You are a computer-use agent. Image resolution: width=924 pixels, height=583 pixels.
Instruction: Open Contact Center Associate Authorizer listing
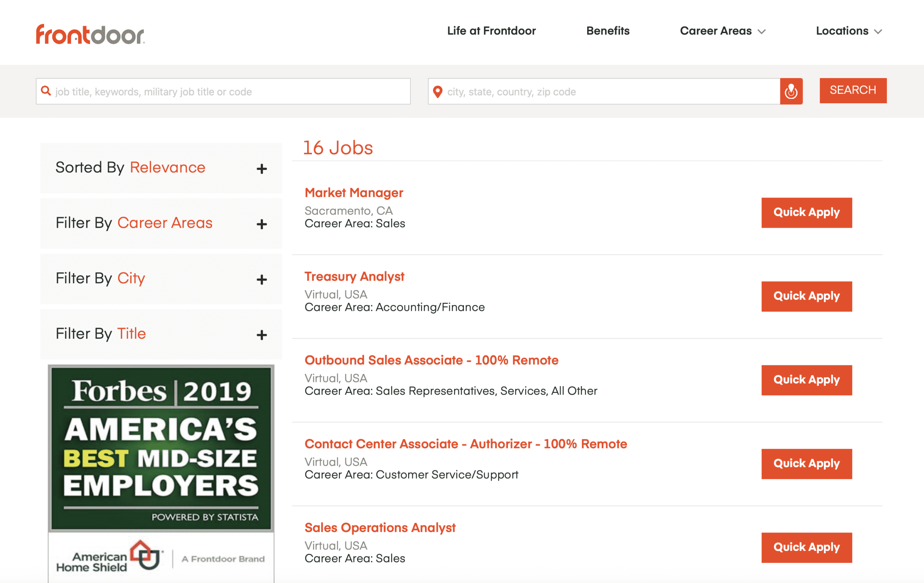[466, 444]
